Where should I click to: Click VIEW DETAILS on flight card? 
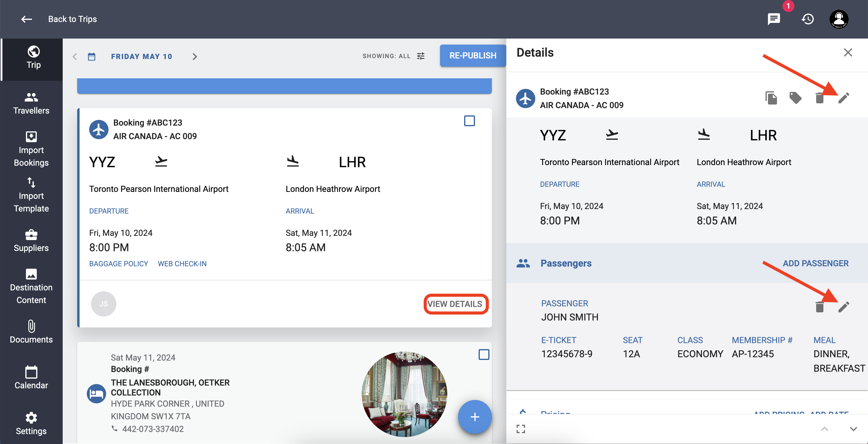pos(455,304)
